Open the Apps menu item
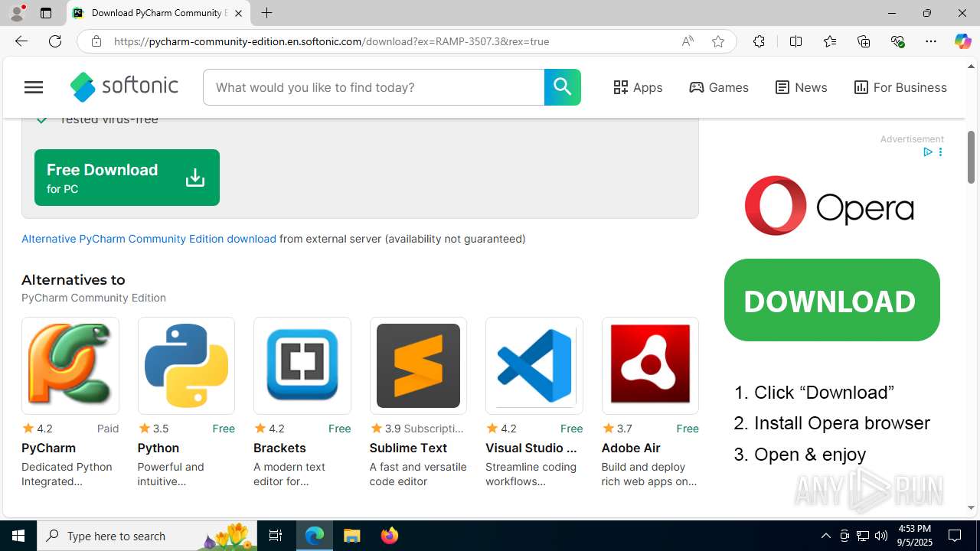 point(638,87)
